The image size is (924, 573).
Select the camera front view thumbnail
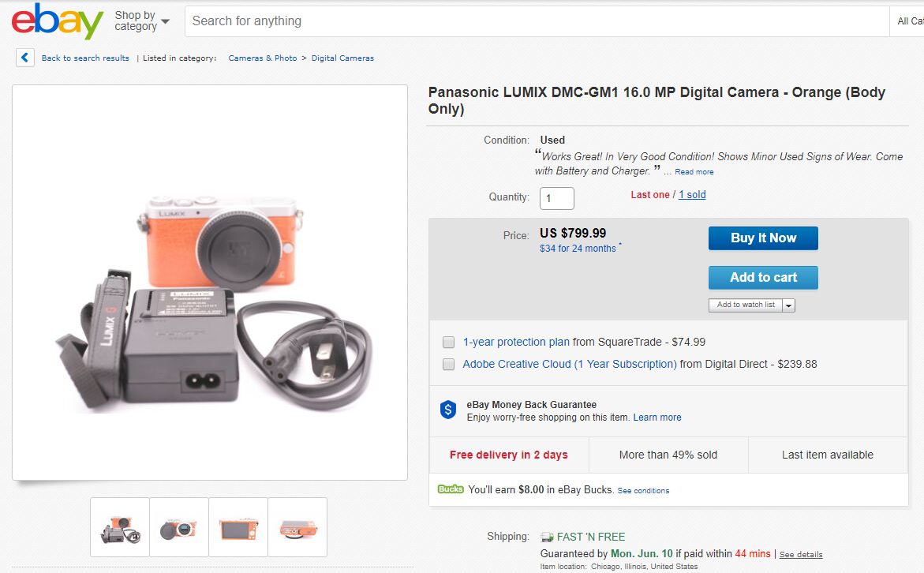[179, 527]
